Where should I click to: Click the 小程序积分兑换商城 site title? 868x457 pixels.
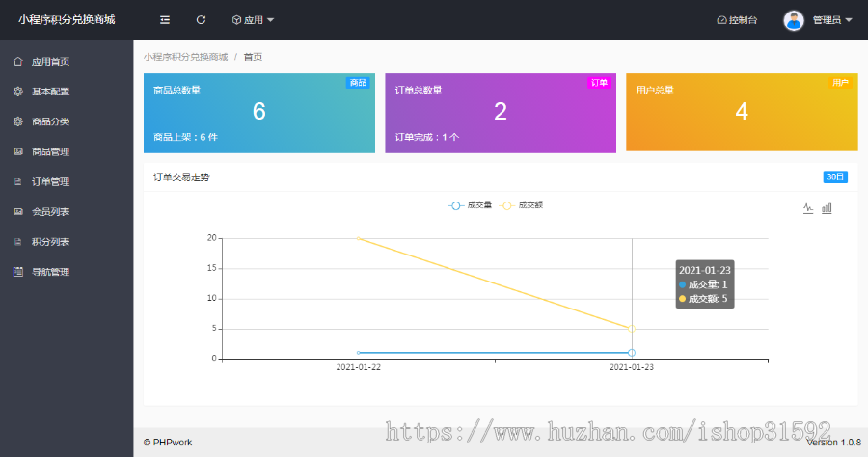click(x=67, y=20)
